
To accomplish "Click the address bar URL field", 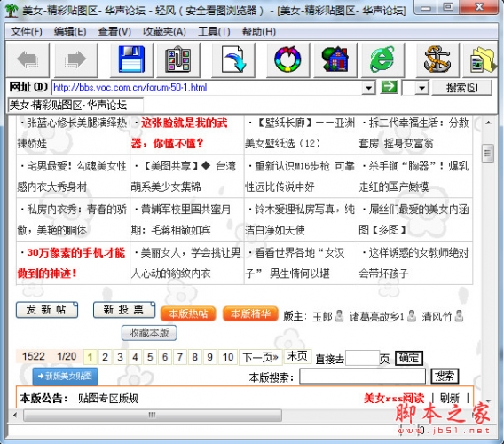I will (x=207, y=88).
